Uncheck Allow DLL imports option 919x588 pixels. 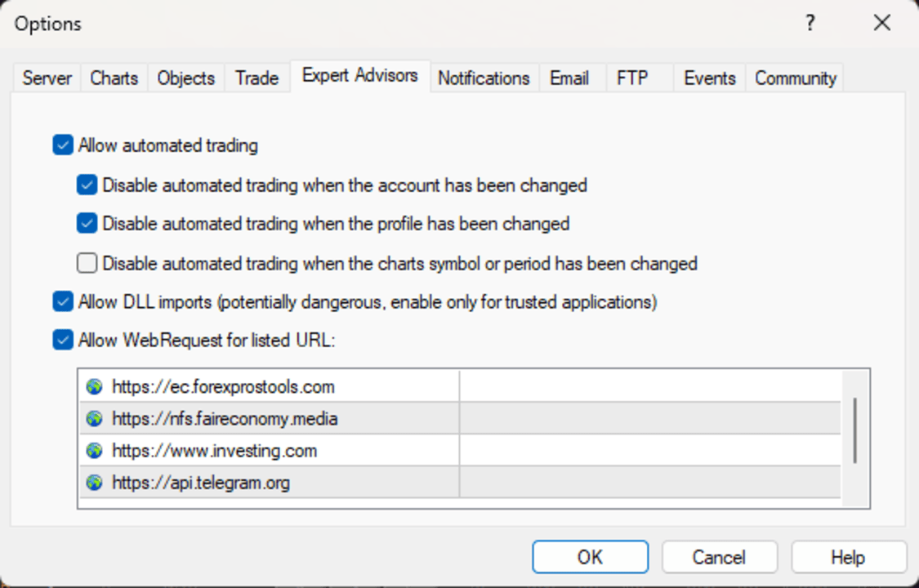point(63,302)
